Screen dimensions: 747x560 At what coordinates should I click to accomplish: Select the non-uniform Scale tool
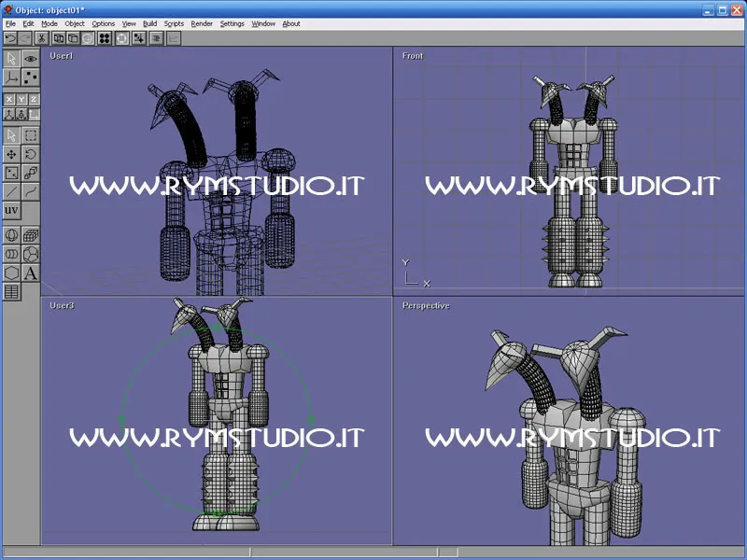click(11, 173)
